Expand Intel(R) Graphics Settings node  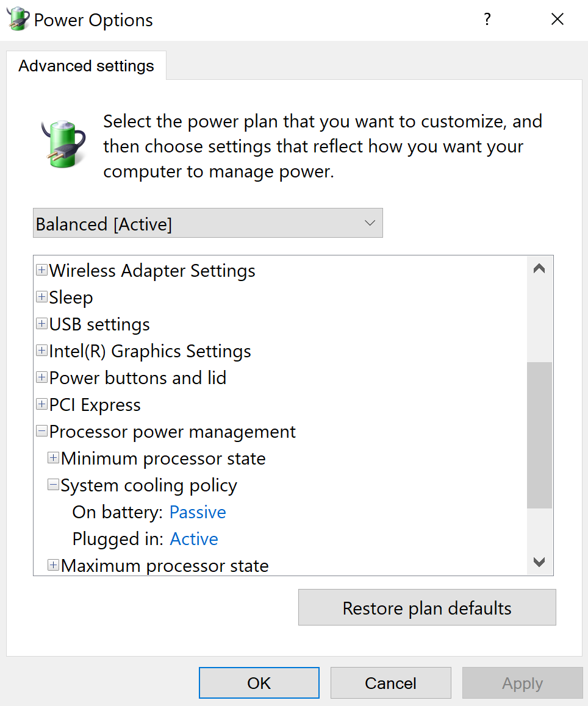[42, 351]
